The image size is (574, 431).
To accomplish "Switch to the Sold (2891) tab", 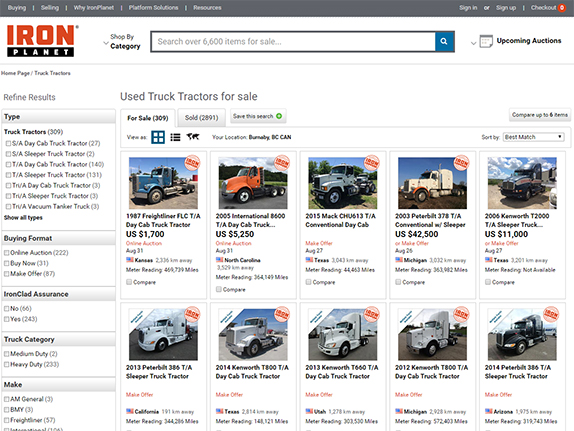I will click(x=201, y=118).
